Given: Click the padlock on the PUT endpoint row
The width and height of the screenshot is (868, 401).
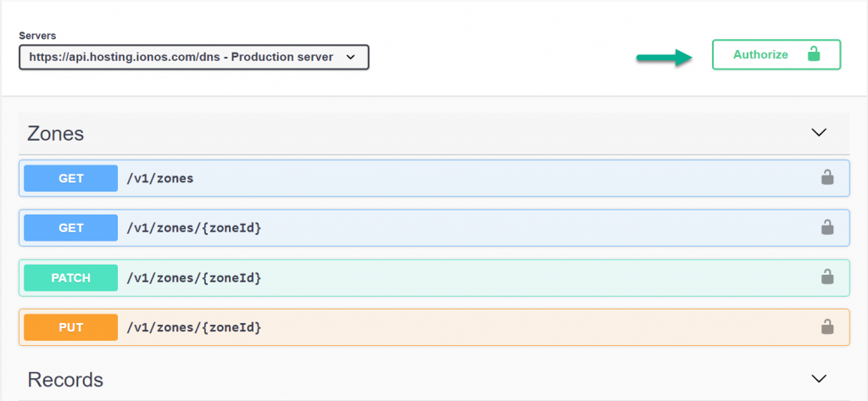Looking at the screenshot, I should click(826, 326).
